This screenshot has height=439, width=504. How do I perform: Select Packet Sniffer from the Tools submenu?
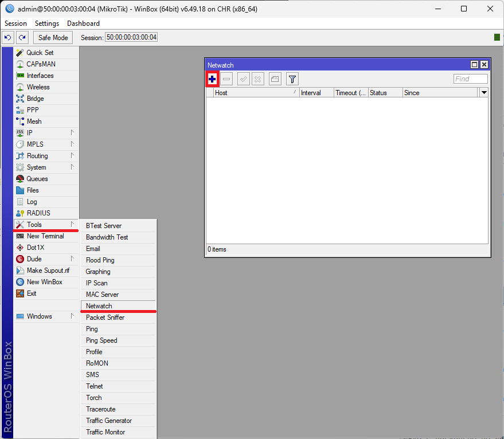click(x=105, y=318)
